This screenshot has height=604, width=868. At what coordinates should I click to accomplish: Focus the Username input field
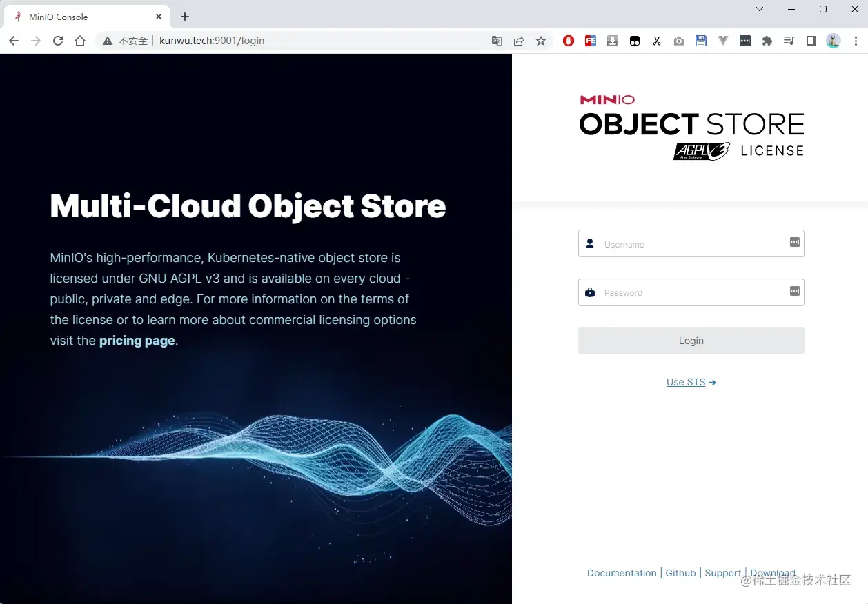coord(691,243)
